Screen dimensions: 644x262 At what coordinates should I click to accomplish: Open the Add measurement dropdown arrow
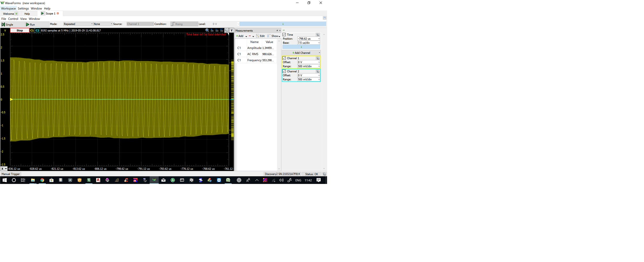coord(246,36)
